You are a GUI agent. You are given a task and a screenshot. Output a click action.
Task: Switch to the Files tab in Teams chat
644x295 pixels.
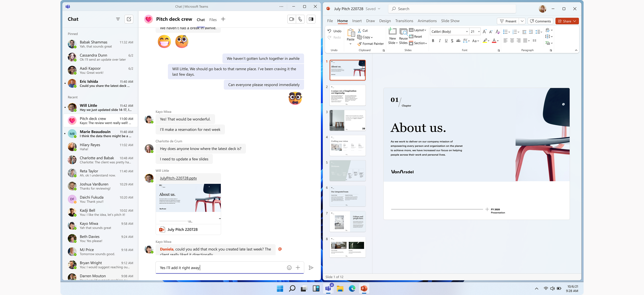tap(213, 20)
